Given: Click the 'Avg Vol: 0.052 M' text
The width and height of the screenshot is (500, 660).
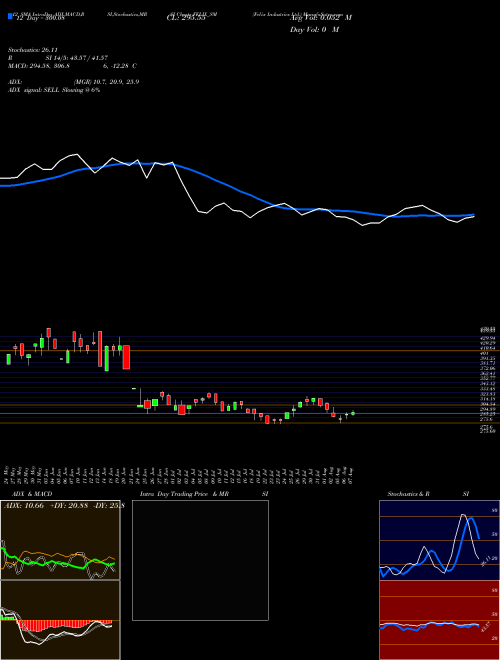Looking at the screenshot, I should [x=321, y=18].
